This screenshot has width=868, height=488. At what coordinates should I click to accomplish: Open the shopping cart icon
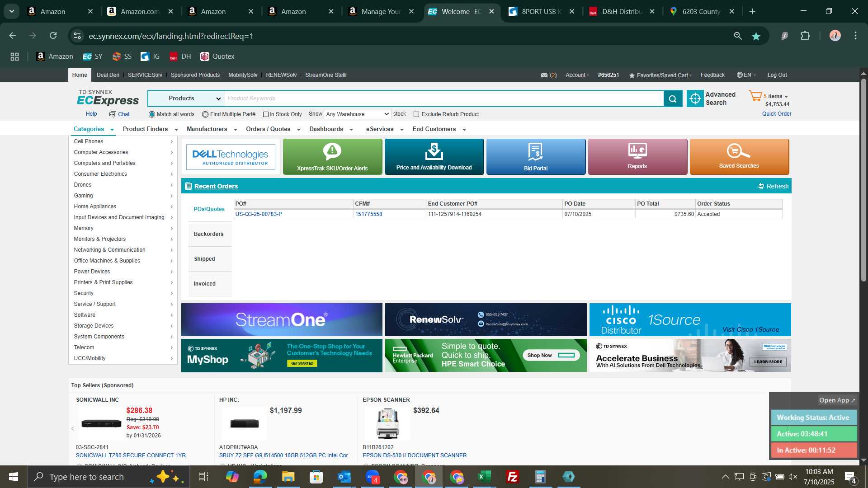tap(755, 96)
